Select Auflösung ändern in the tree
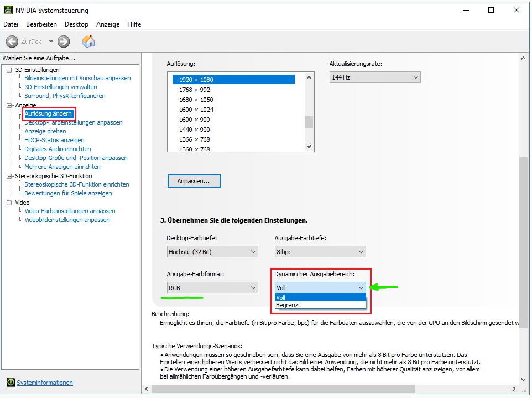The width and height of the screenshot is (532, 398). coord(48,113)
